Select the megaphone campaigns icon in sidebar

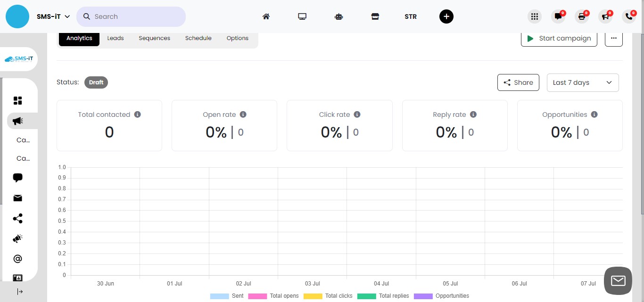coord(17,121)
